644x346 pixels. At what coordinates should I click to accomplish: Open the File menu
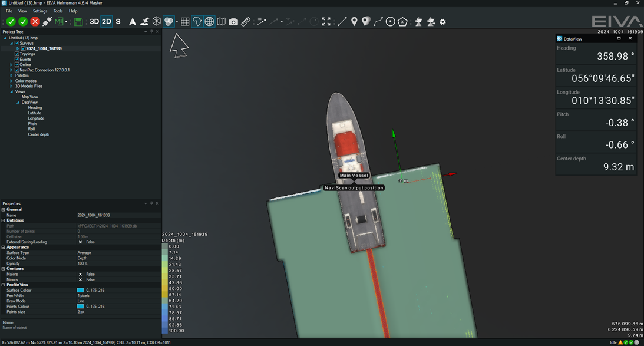9,11
